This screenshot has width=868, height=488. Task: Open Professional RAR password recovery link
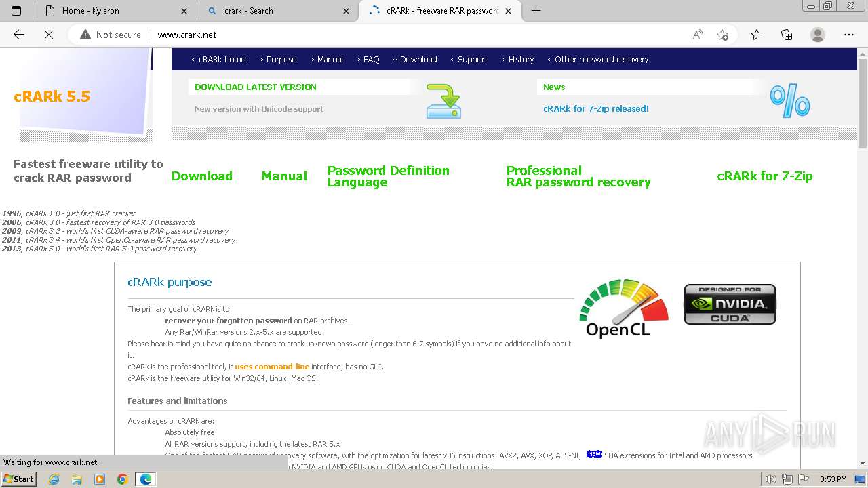tap(578, 176)
